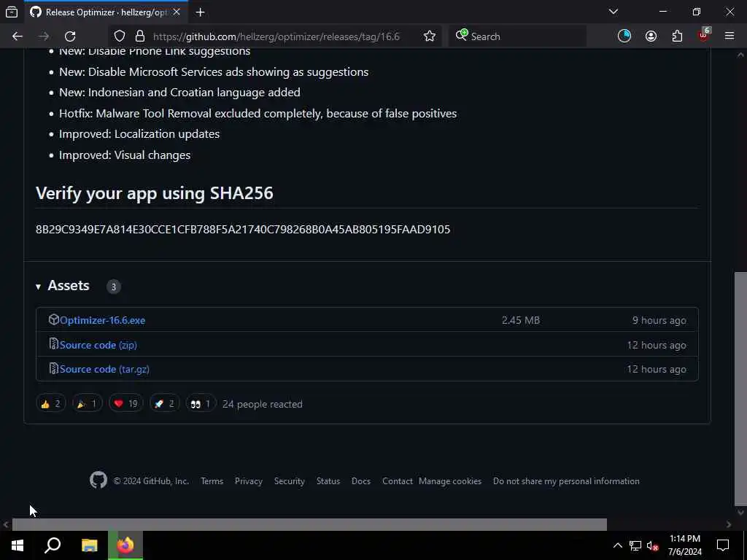Open Terms footer link

tap(212, 481)
